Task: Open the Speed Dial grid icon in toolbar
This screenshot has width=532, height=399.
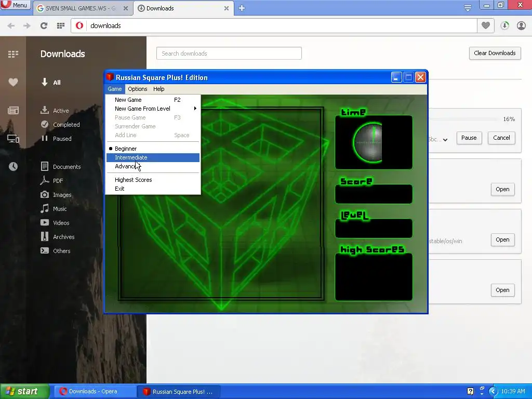Action: [61, 26]
